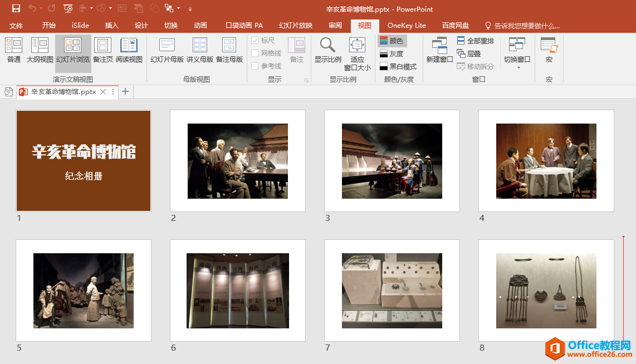
Task: Expand the Quick Access Toolbar customize arrow
Action: click(190, 9)
